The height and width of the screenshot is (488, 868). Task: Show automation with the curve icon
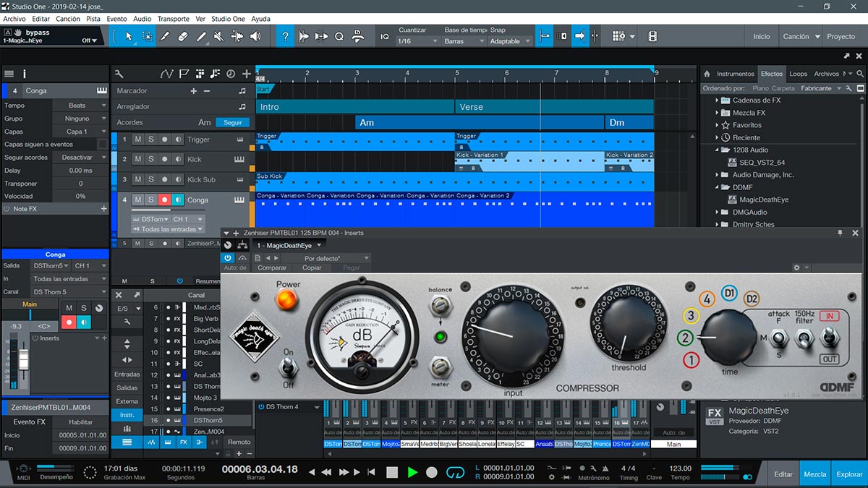coord(167,74)
